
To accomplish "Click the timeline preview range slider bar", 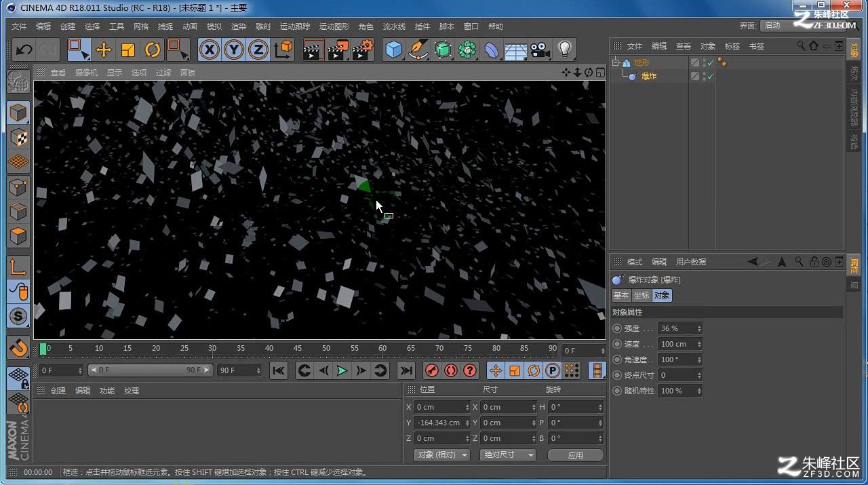I will click(151, 370).
